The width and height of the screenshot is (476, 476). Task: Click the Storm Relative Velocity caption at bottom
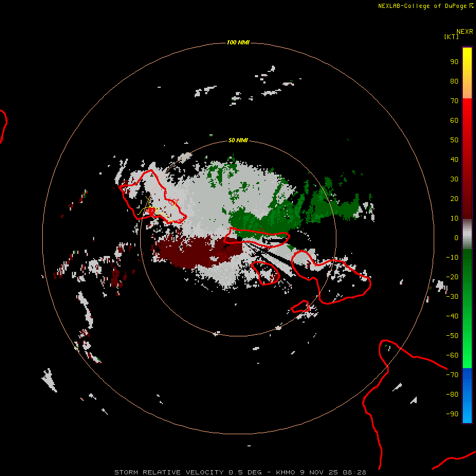(x=240, y=472)
